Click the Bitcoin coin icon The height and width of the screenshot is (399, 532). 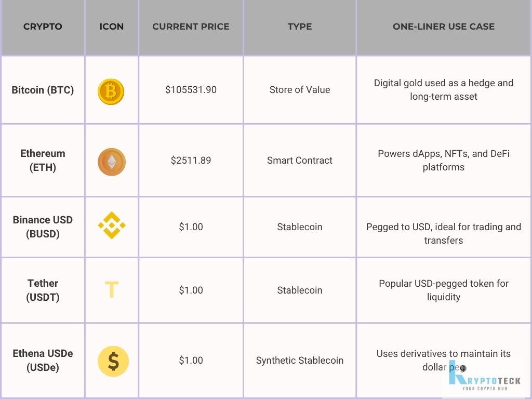pyautogui.click(x=111, y=91)
